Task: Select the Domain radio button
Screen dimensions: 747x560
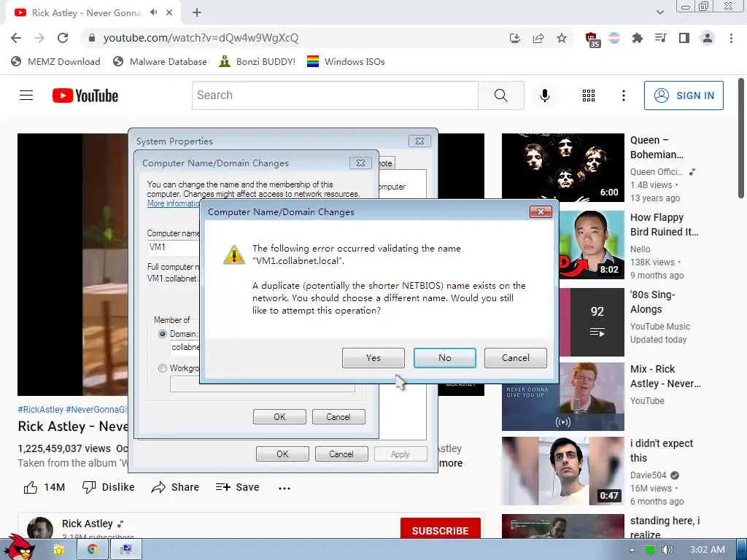Action: (163, 334)
